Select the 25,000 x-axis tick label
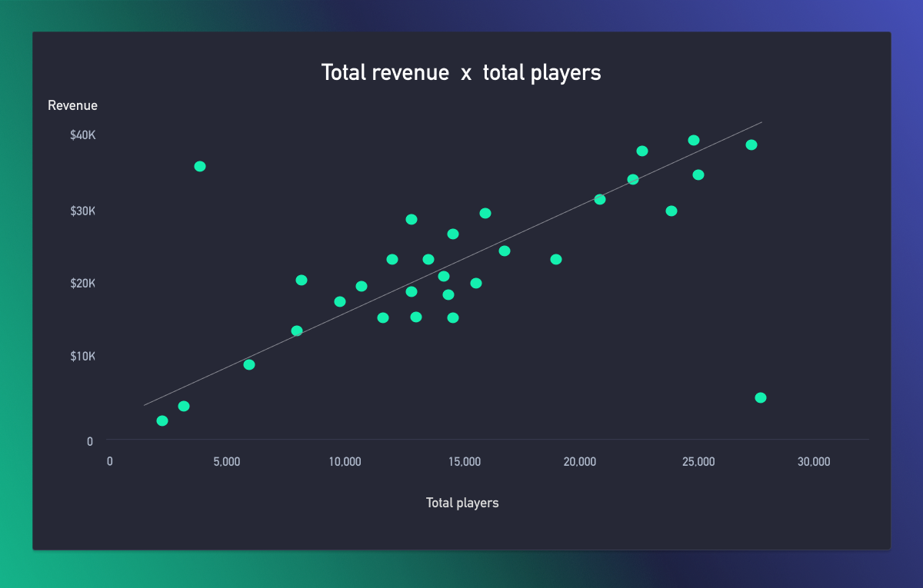Image resolution: width=923 pixels, height=588 pixels. coord(698,462)
